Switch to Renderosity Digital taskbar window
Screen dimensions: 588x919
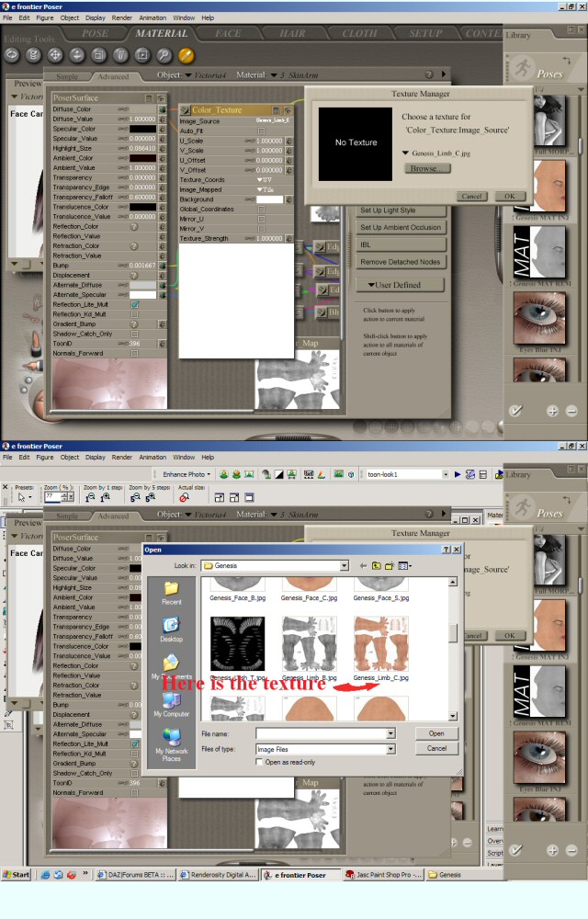tap(219, 875)
